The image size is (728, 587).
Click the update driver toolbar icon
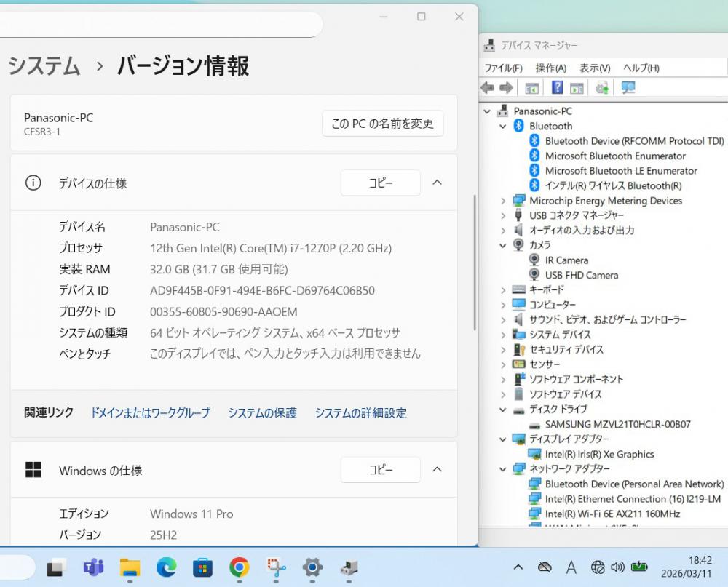point(602,88)
